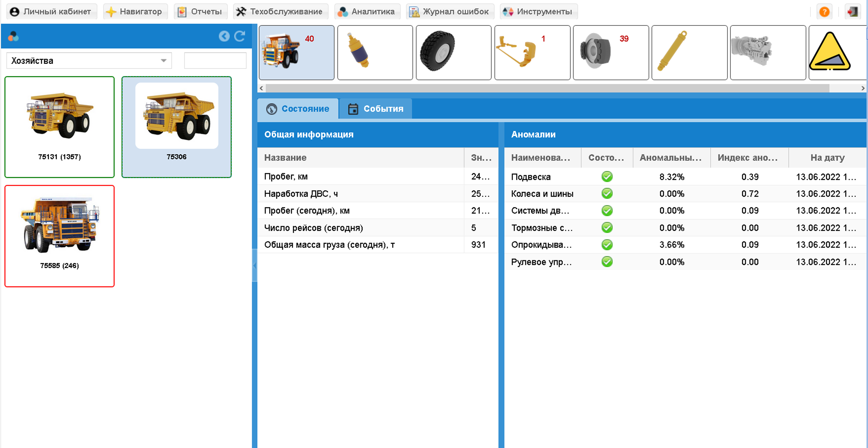Select the dump truck category with 40
Viewport: 868px width, 448px height.
296,53
